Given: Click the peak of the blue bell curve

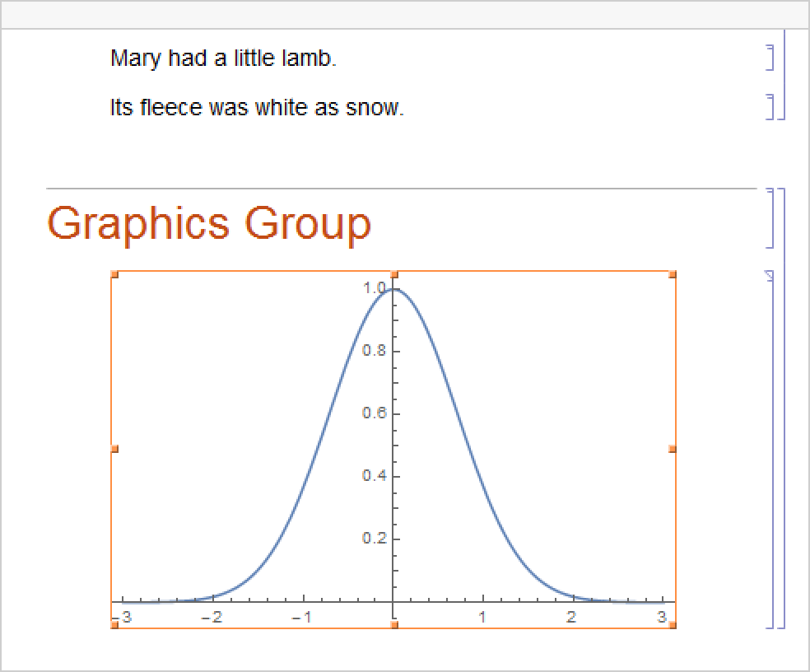Looking at the screenshot, I should click(x=394, y=289).
